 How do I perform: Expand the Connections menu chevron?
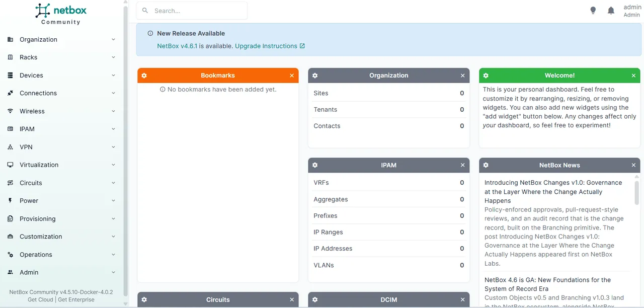pos(113,93)
